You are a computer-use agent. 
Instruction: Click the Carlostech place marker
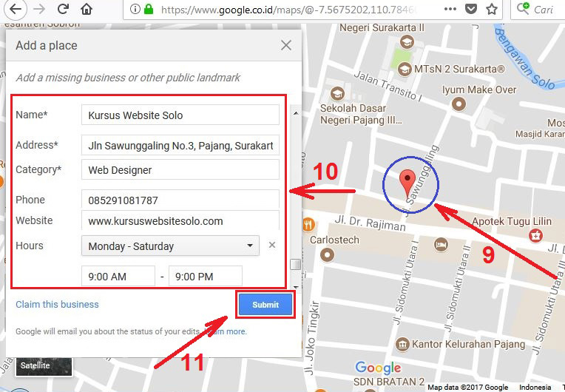[327, 254]
